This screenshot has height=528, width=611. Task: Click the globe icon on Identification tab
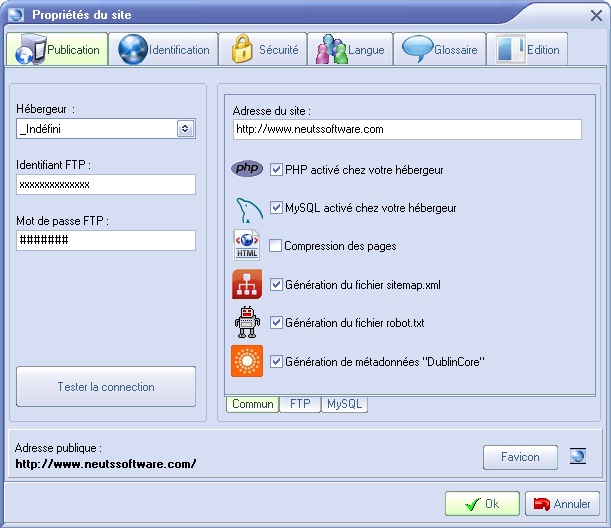pyautogui.click(x=133, y=49)
